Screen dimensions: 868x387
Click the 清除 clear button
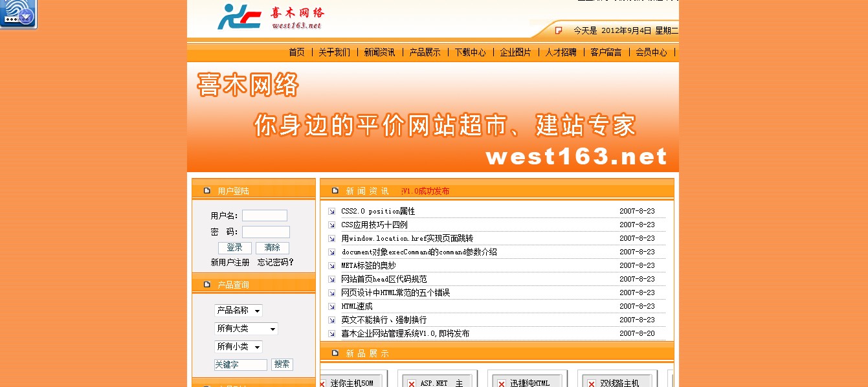(x=273, y=248)
